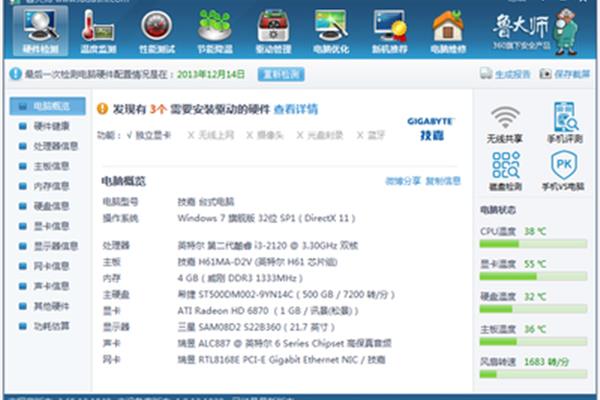The height and width of the screenshot is (400, 600).
Task: Open the 手机评测 phone benchmark tool
Action: pyautogui.click(x=565, y=123)
